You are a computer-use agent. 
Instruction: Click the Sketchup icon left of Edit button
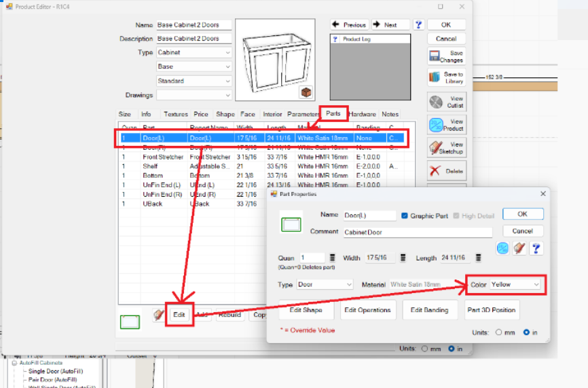[160, 315]
